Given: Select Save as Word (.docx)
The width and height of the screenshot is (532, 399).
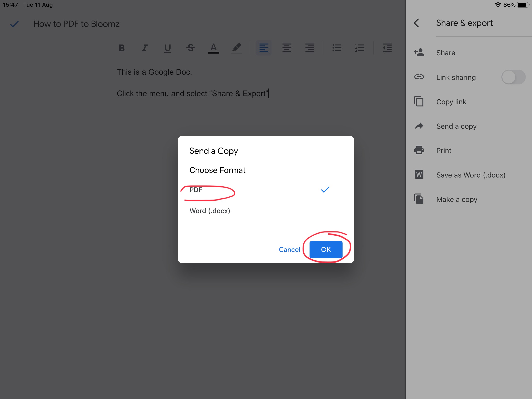Looking at the screenshot, I should coord(471,175).
